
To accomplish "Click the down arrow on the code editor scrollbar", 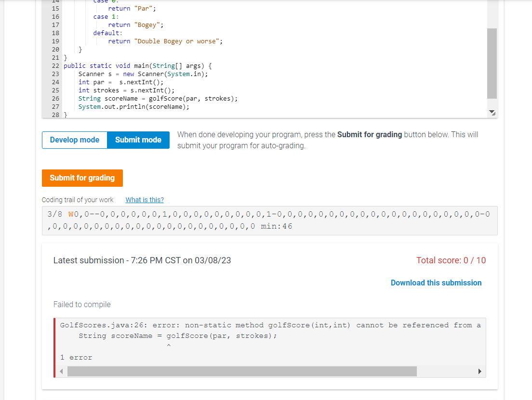I will coord(492,112).
